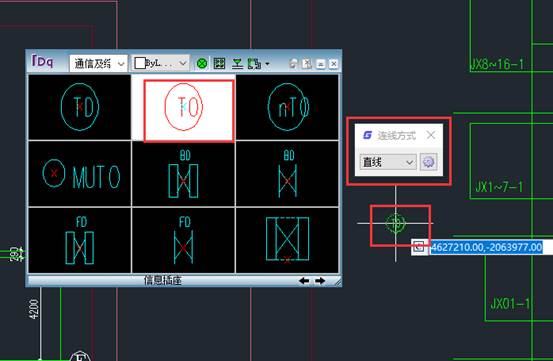The image size is (553, 361).
Task: Click the pin icon on palette title bar
Action: click(x=293, y=63)
